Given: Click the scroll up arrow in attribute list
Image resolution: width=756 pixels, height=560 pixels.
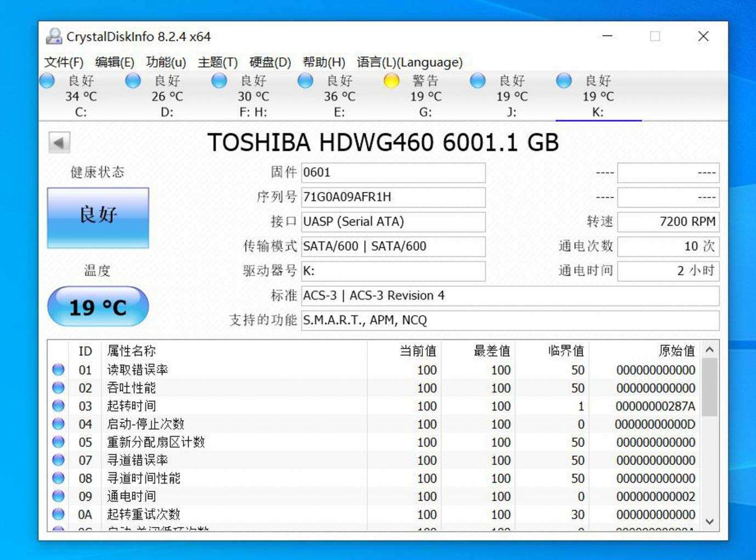Looking at the screenshot, I should (x=709, y=350).
